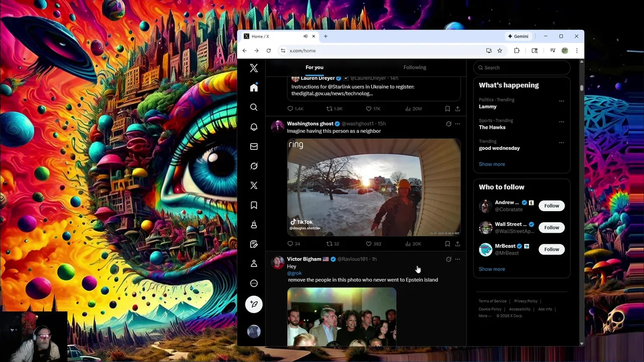
Task: Open a new browser tab
Action: pyautogui.click(x=326, y=36)
